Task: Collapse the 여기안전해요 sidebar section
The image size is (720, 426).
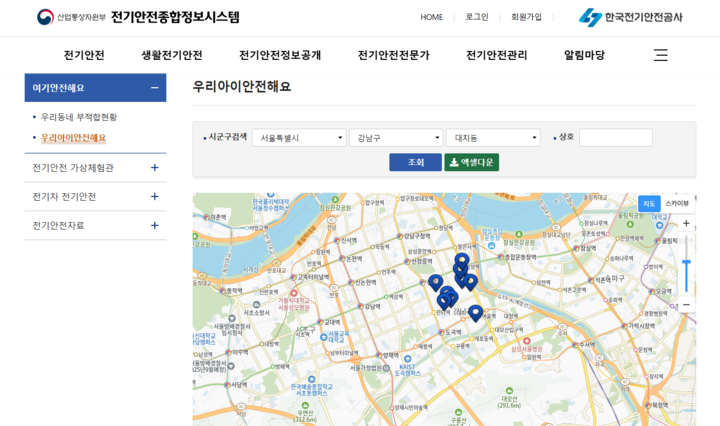Action: click(154, 88)
